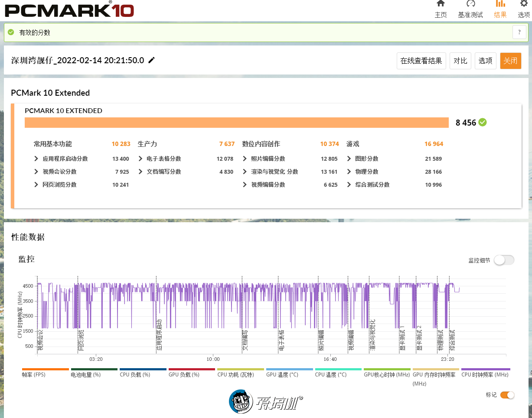Click the 应用程序启动 chart marker
Screen dimensions: 532x418
[159, 335]
